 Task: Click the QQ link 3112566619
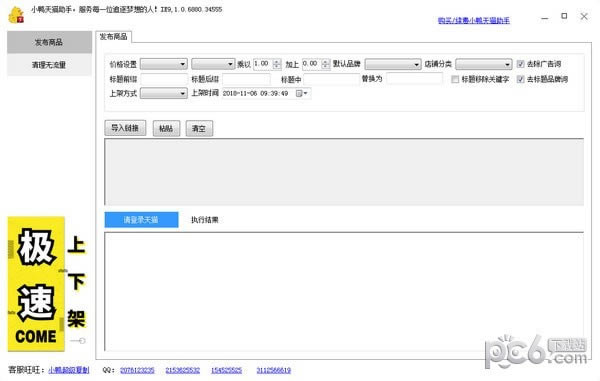click(x=274, y=370)
